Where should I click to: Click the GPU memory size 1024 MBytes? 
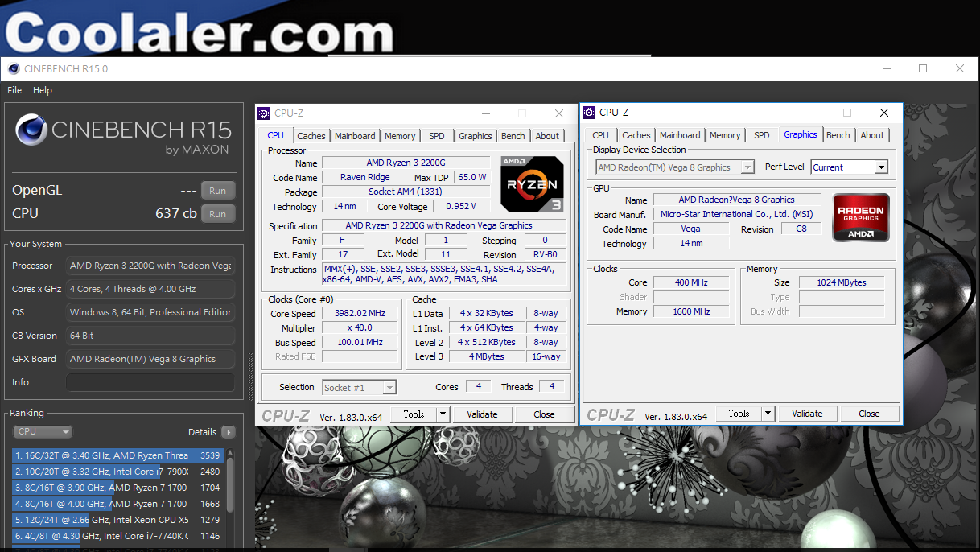click(x=842, y=282)
